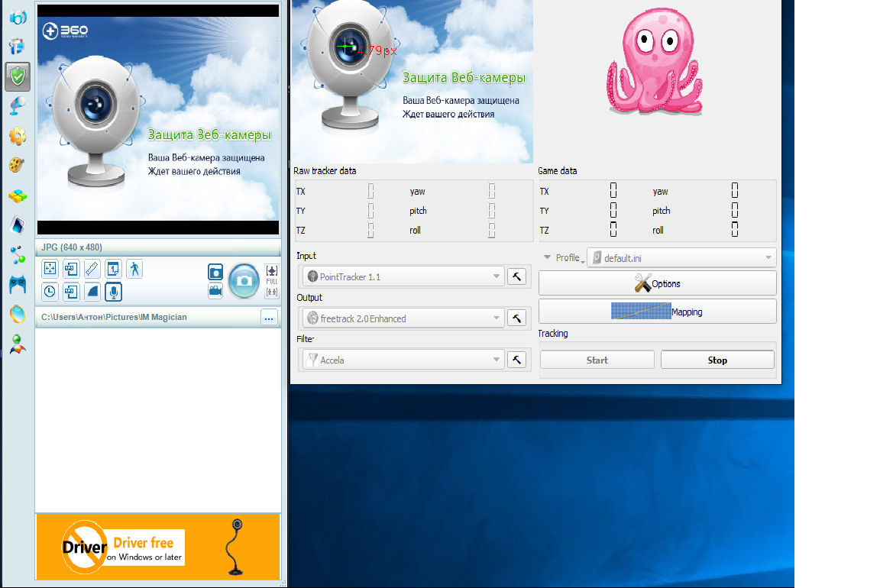Select the green ball figure icon at the bottom of the sidebar
Screen dimensions: 880x588
coord(18,344)
